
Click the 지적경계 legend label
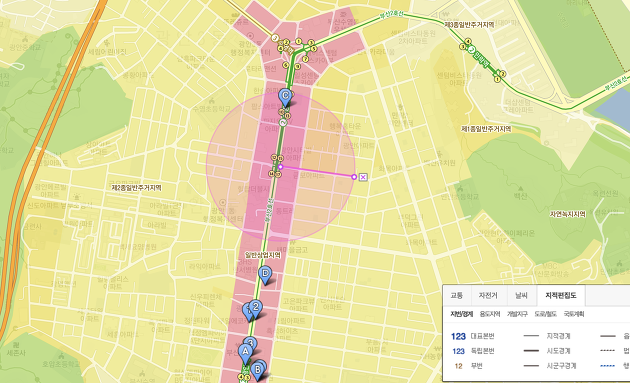[x=558, y=336]
